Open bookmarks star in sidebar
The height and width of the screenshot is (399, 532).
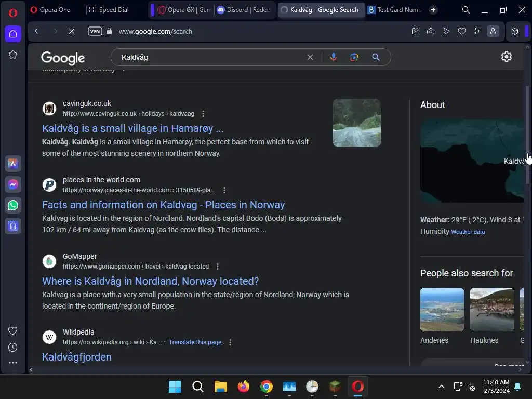coord(13,55)
